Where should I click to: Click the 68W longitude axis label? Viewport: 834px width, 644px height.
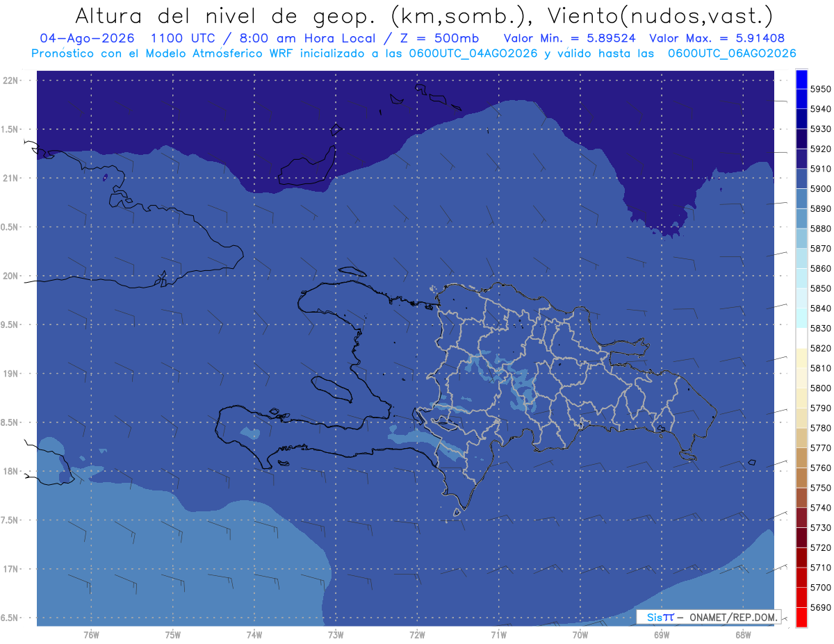point(743,634)
